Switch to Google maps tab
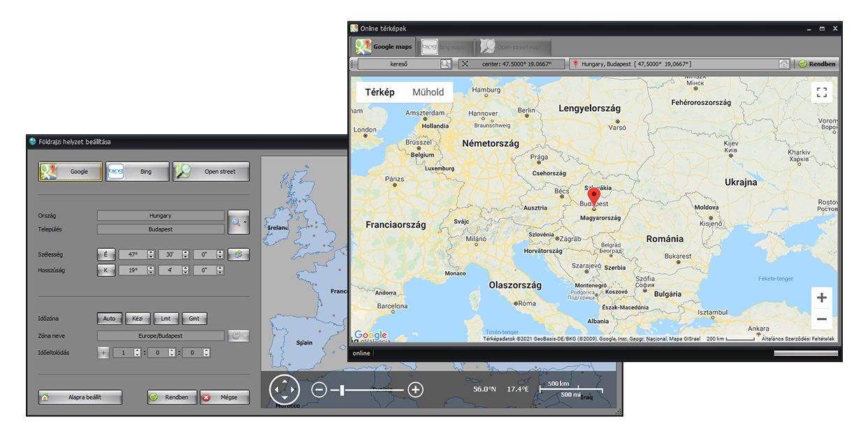 [384, 47]
